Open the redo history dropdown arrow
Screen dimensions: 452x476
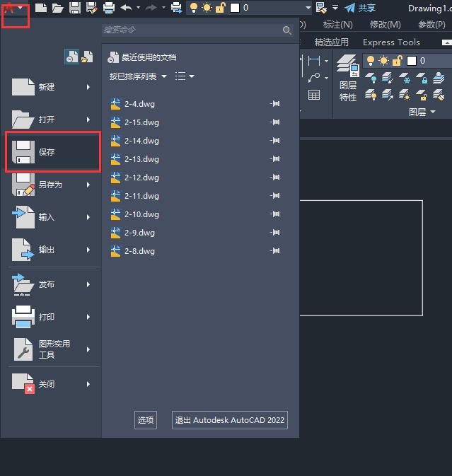[164, 7]
